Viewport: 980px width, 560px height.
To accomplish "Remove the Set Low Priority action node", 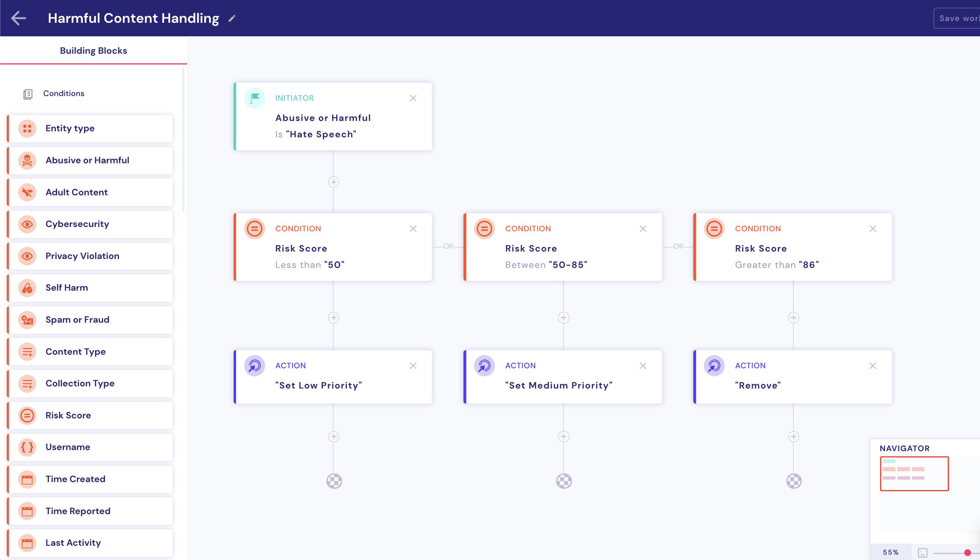I will click(413, 366).
